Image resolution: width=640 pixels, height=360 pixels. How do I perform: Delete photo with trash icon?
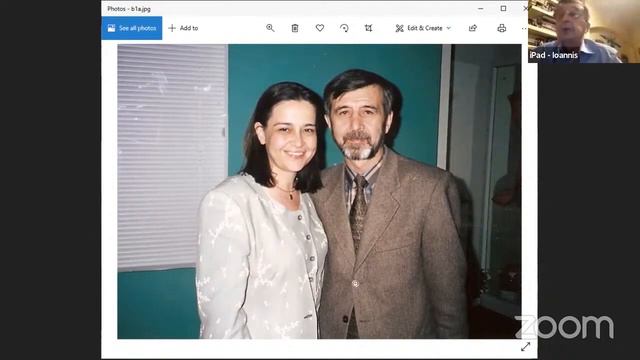[295, 28]
